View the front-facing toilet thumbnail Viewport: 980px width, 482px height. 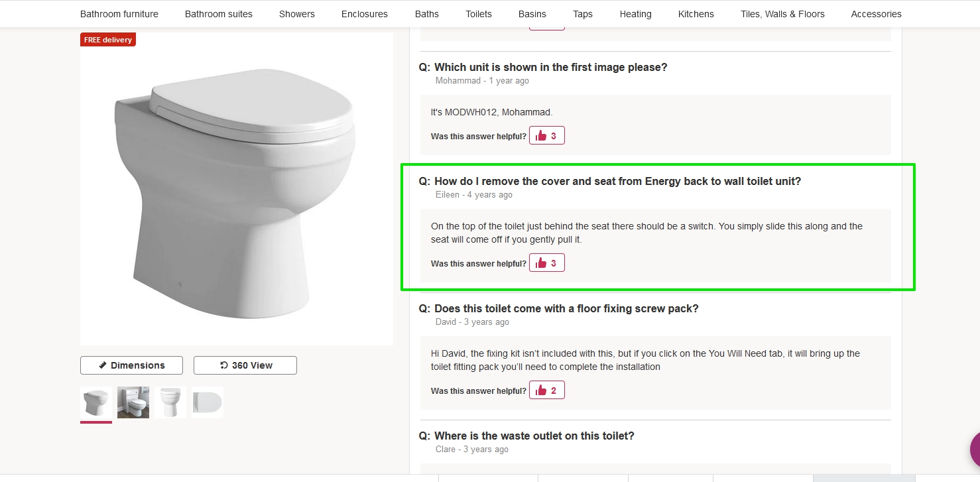[x=170, y=402]
